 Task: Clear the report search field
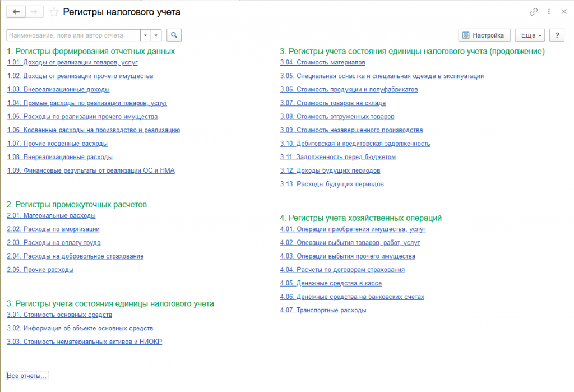(156, 35)
